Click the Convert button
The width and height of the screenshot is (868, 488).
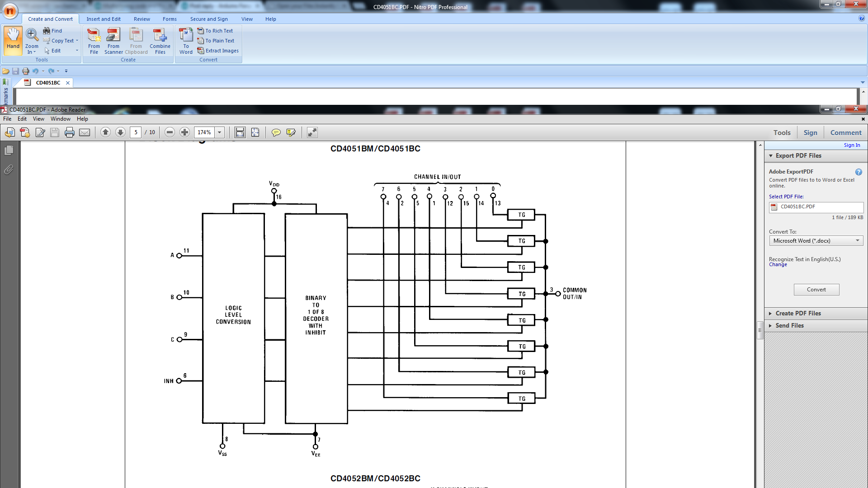coord(816,290)
